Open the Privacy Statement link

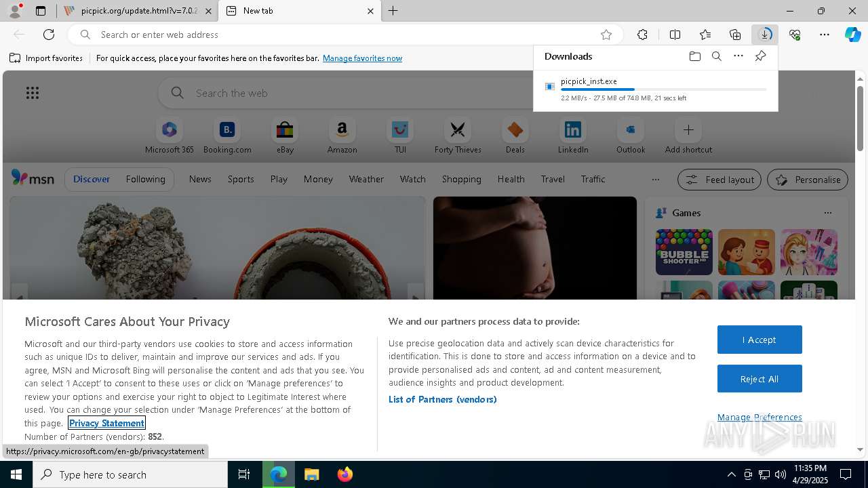pyautogui.click(x=106, y=423)
